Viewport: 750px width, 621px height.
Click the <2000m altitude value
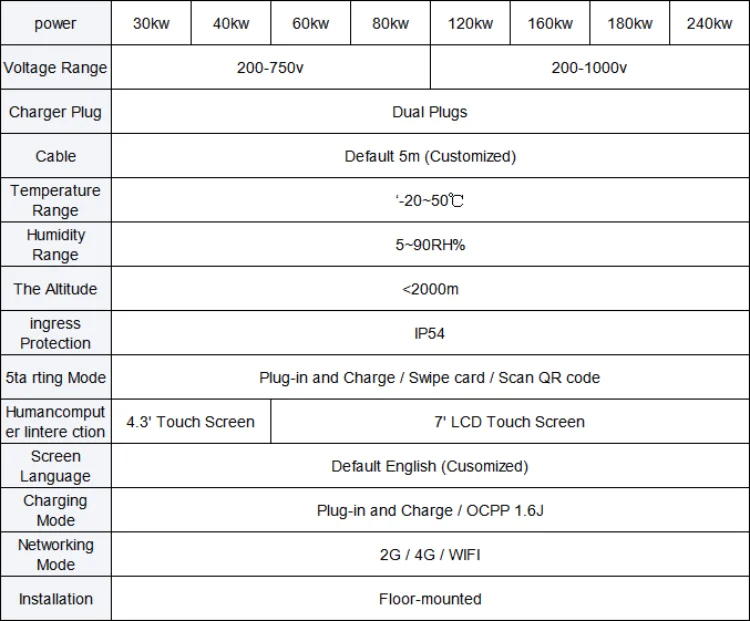point(429,289)
